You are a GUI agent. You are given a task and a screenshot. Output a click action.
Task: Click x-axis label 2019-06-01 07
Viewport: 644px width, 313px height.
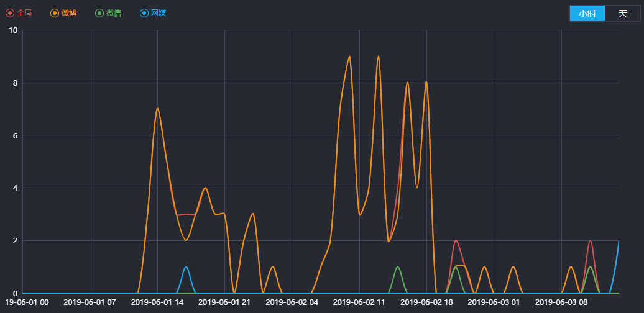click(90, 302)
